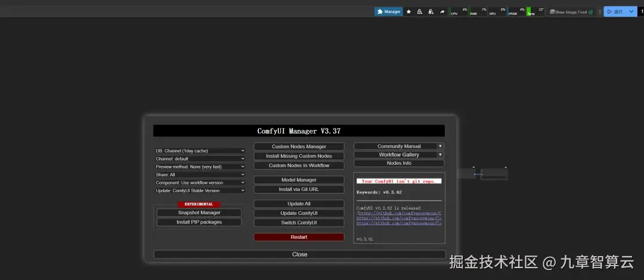Image resolution: width=644 pixels, height=280 pixels.
Task: Click the EXPERIMENTAL red label
Action: tap(199, 204)
